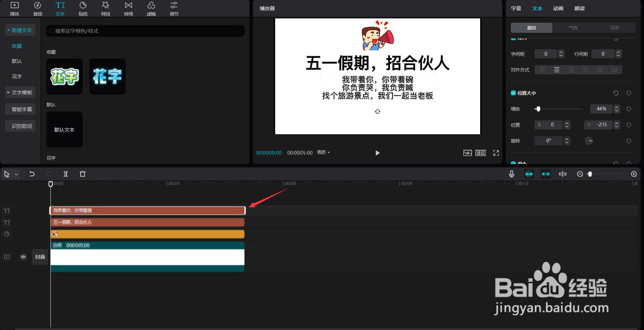Open the cursor tool dropdown arrow
Screen dimensions: 644x330
click(17, 174)
